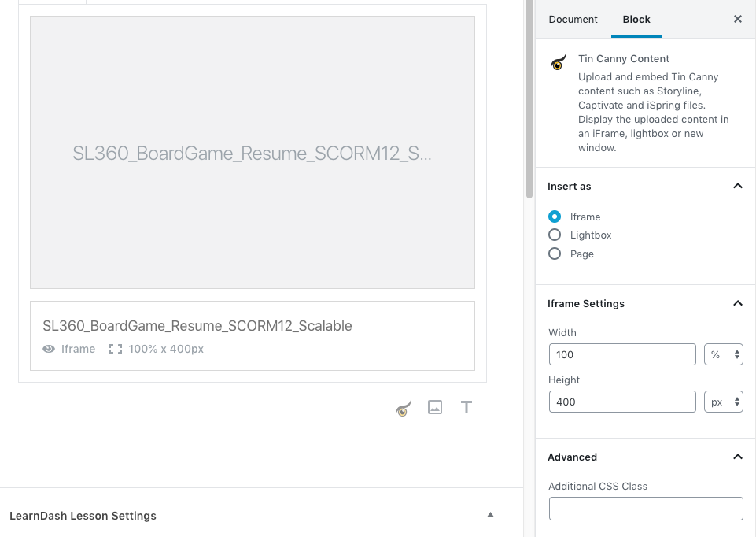This screenshot has height=537, width=756.
Task: Click the text block inserter icon
Action: (x=467, y=407)
